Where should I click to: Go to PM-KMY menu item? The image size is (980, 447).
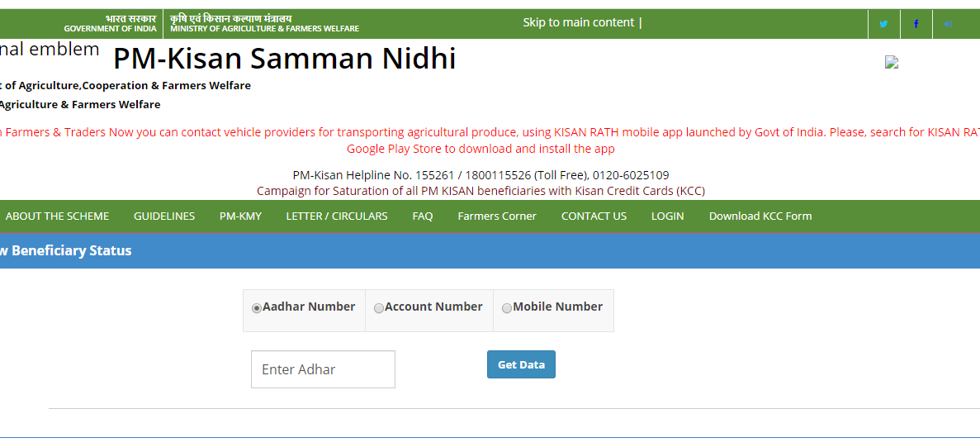click(240, 216)
